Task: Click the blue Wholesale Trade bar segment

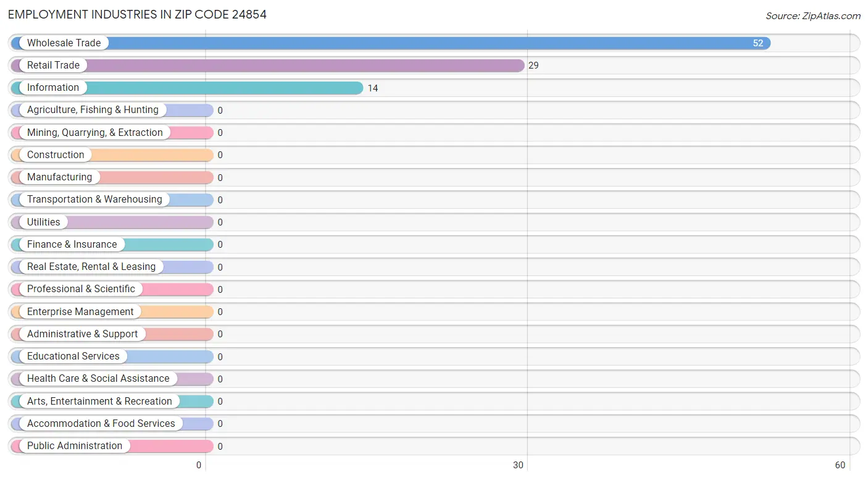Action: 391,43
